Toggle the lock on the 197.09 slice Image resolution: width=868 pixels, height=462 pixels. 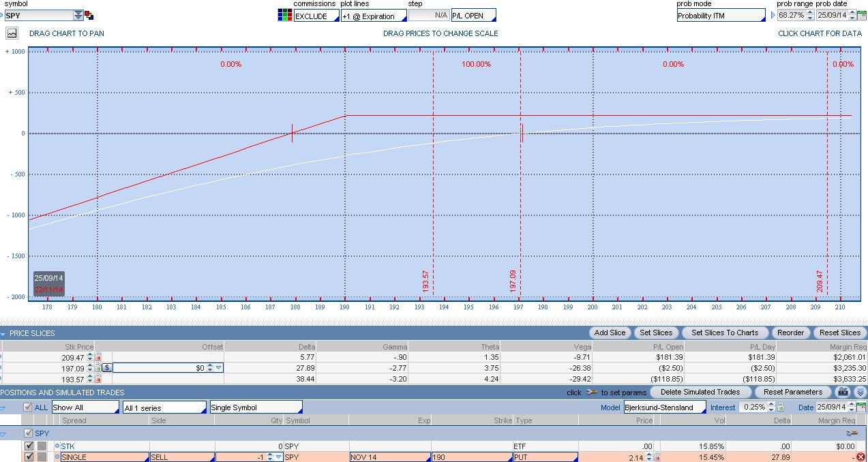point(98,367)
